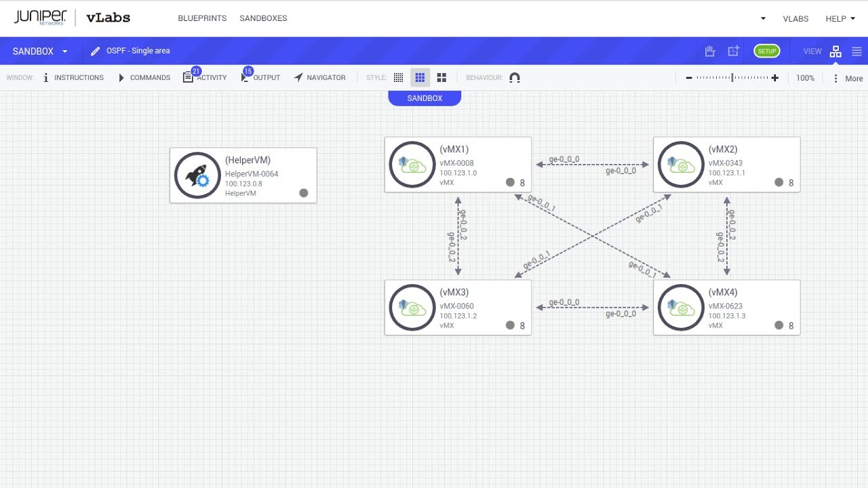868x488 pixels.
Task: Click the vMX-0008 device name
Action: [456, 163]
